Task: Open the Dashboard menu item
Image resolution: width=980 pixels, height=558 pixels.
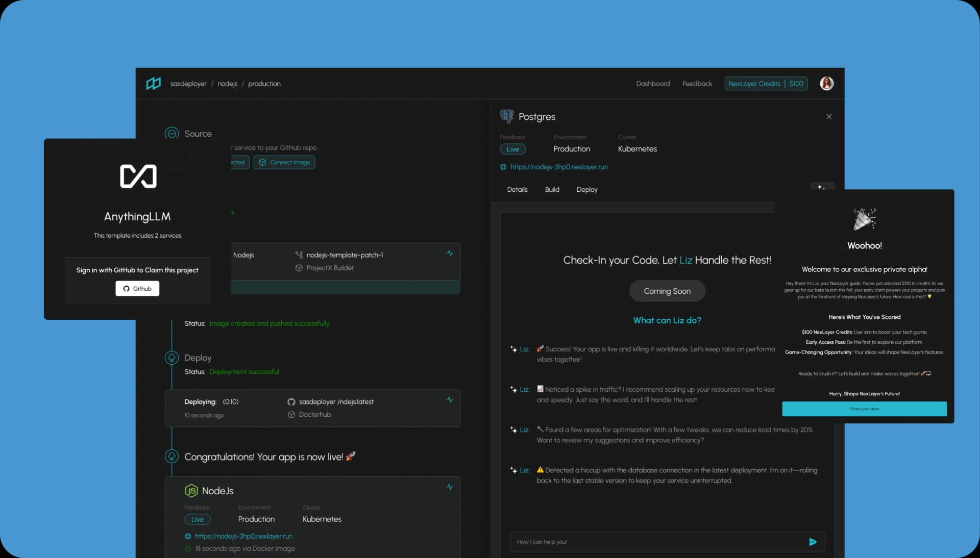Action: click(653, 84)
